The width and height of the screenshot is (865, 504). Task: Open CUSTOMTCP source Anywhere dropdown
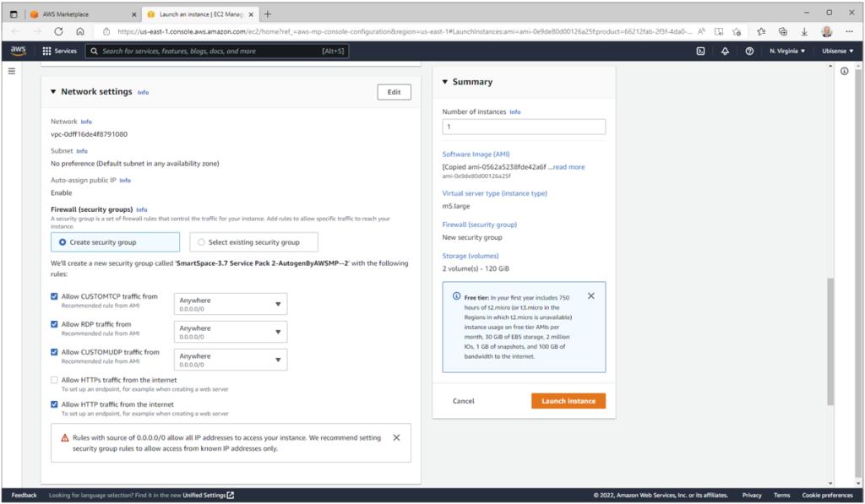click(x=231, y=304)
